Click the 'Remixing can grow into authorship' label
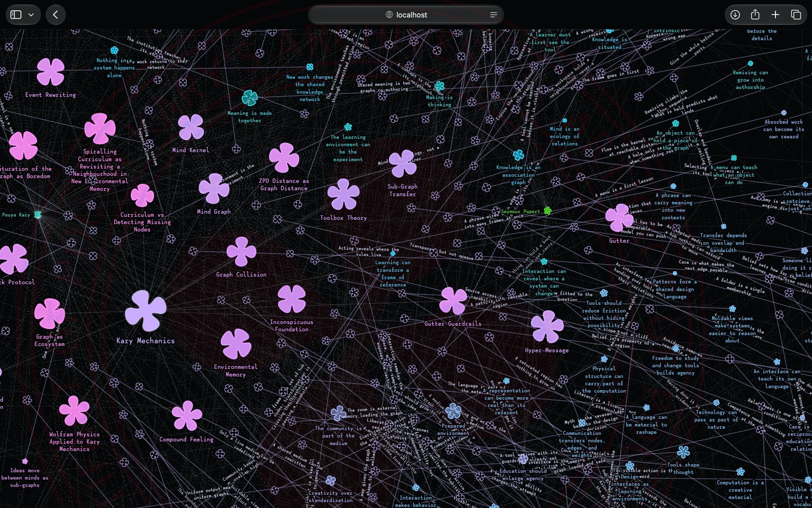812x508 pixels. [x=750, y=80]
